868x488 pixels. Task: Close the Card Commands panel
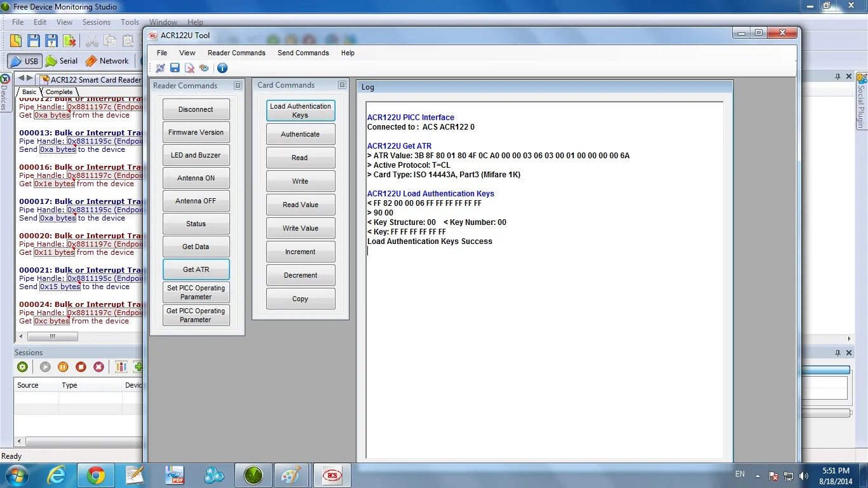point(342,85)
